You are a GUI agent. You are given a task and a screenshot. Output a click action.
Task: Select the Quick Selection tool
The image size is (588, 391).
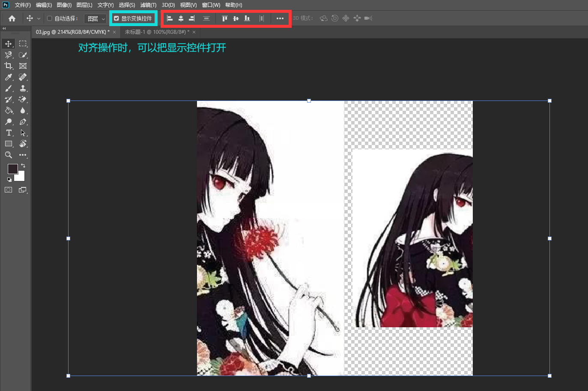click(x=23, y=55)
